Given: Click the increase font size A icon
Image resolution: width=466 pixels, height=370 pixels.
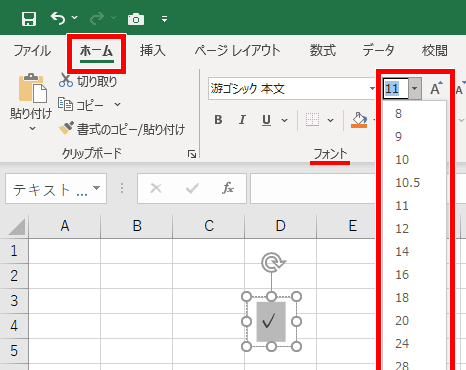Looking at the screenshot, I should [436, 89].
